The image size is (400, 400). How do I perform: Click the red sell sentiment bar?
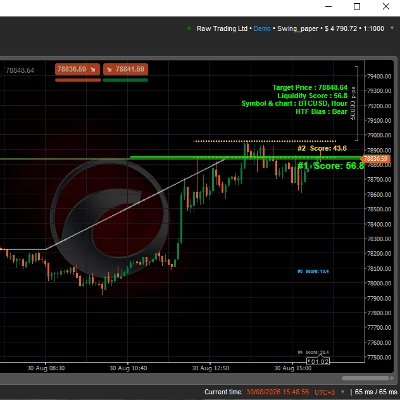[x=78, y=80]
